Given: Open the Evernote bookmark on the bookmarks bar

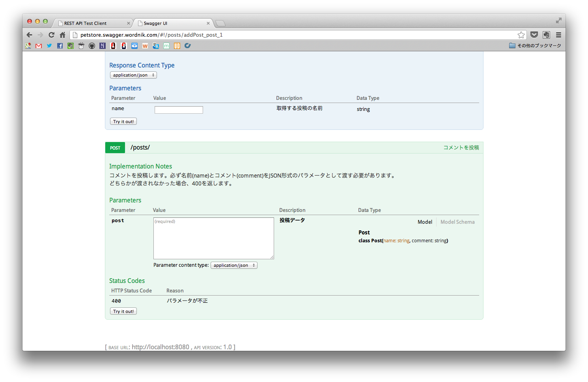Looking at the screenshot, I should (x=70, y=46).
